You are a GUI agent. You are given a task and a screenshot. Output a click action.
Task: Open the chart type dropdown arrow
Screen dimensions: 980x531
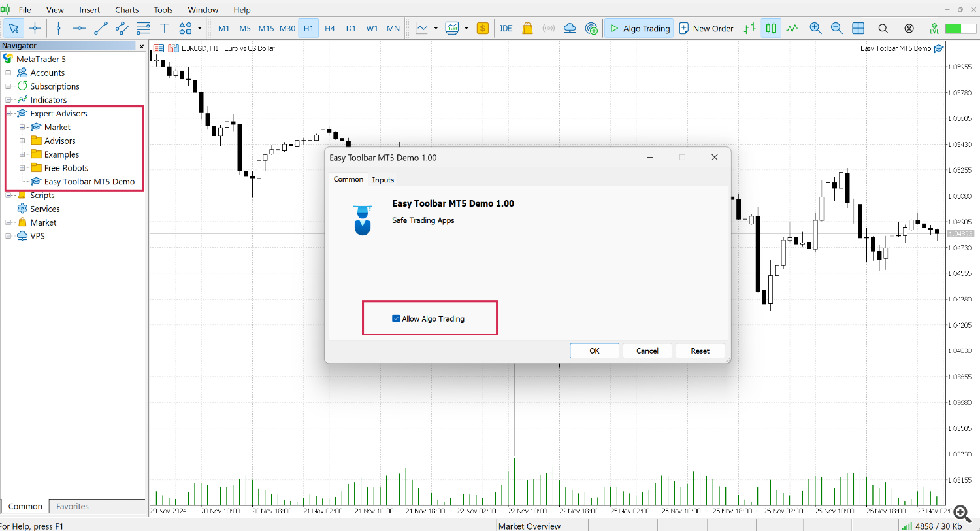(435, 28)
